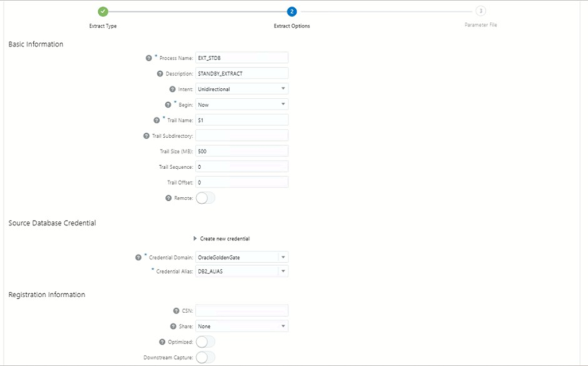This screenshot has width=588, height=366.
Task: Click the Source Database Credential heading
Action: coord(52,223)
